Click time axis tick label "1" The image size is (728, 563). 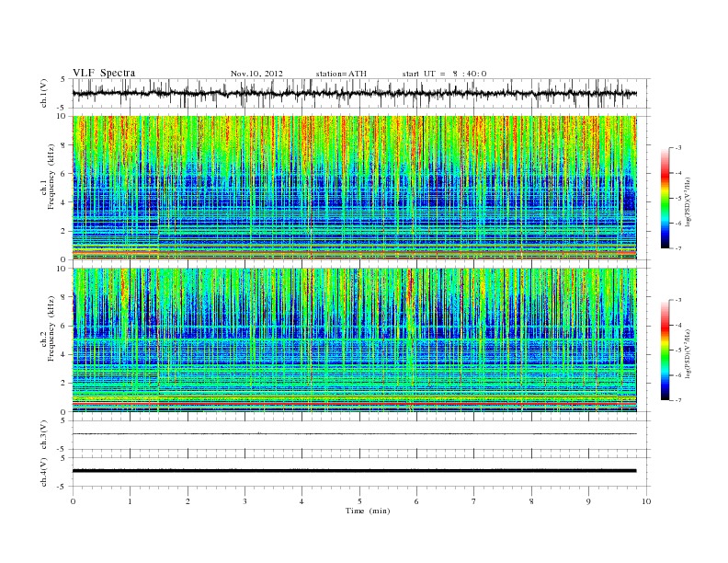coord(130,501)
